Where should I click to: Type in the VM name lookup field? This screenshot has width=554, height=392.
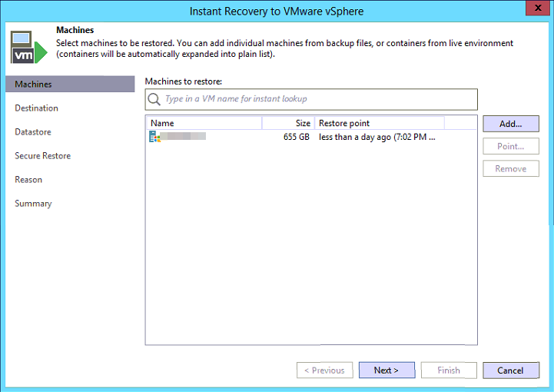coord(319,99)
